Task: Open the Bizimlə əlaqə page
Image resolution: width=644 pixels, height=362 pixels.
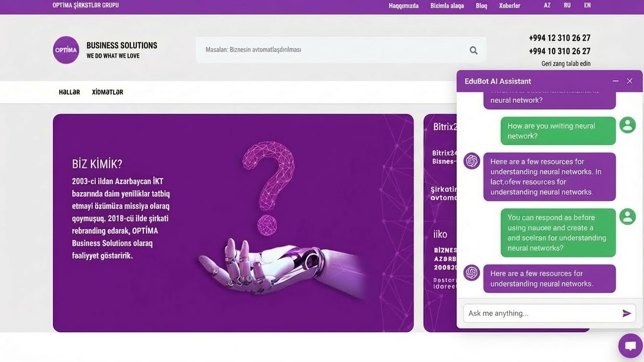Action: pos(447,5)
